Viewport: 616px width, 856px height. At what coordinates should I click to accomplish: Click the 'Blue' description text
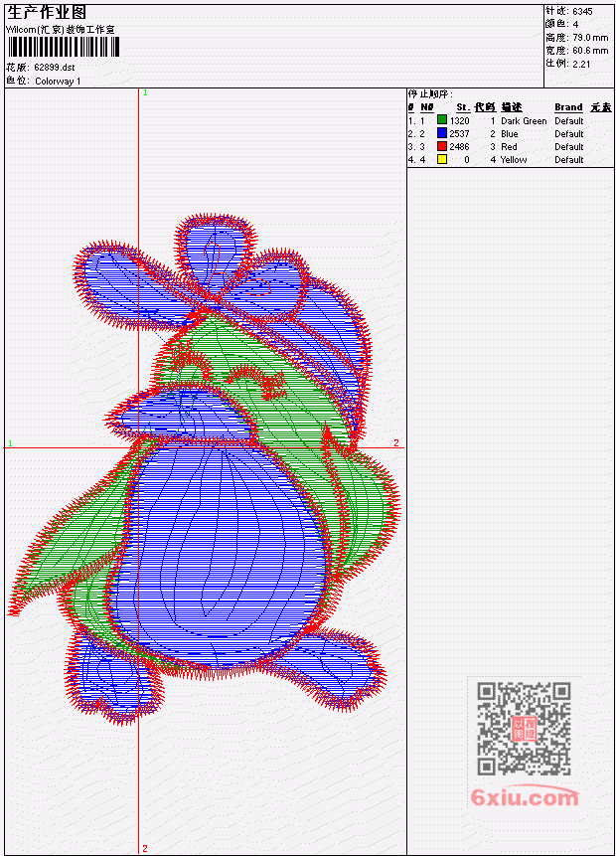click(510, 134)
